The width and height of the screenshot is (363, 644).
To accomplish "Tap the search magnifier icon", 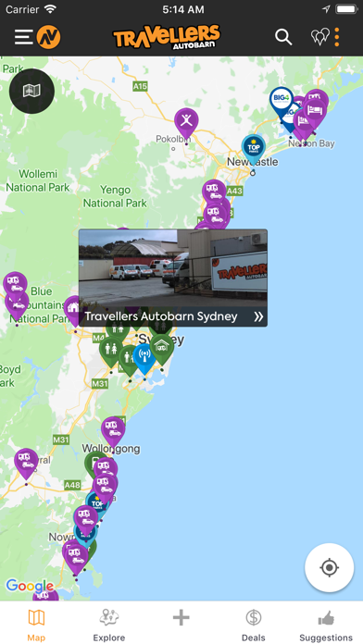I will 283,37.
